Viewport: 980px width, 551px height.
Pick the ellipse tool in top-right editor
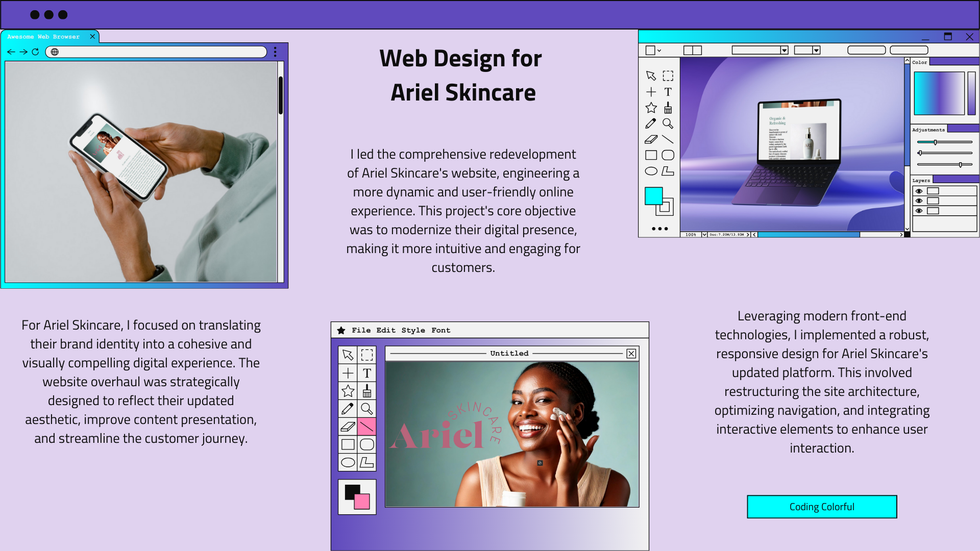point(651,171)
